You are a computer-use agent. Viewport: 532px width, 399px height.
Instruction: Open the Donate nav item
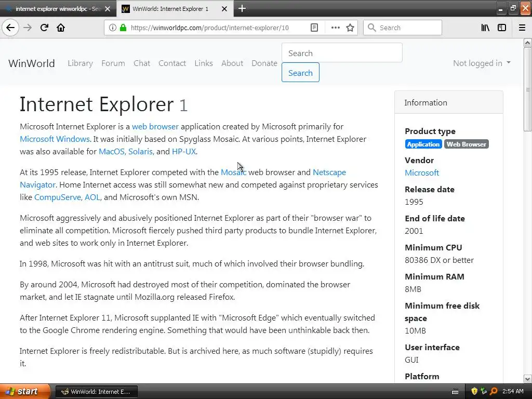pyautogui.click(x=264, y=63)
